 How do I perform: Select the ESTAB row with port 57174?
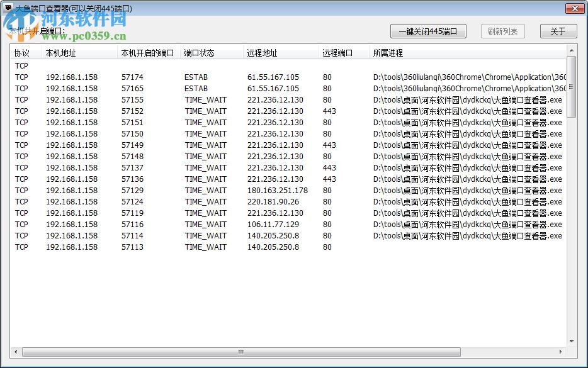pos(189,77)
